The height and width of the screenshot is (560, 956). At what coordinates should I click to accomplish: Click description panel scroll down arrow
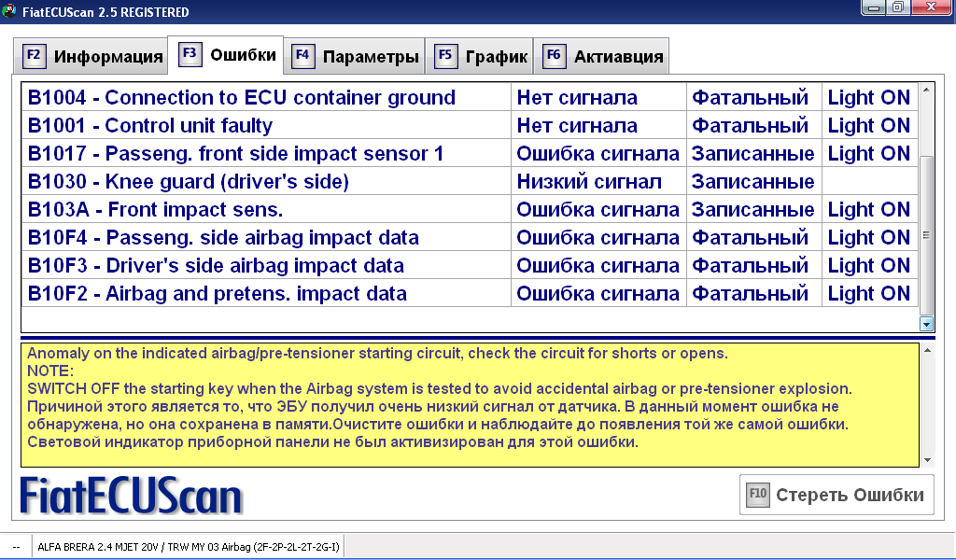click(927, 460)
